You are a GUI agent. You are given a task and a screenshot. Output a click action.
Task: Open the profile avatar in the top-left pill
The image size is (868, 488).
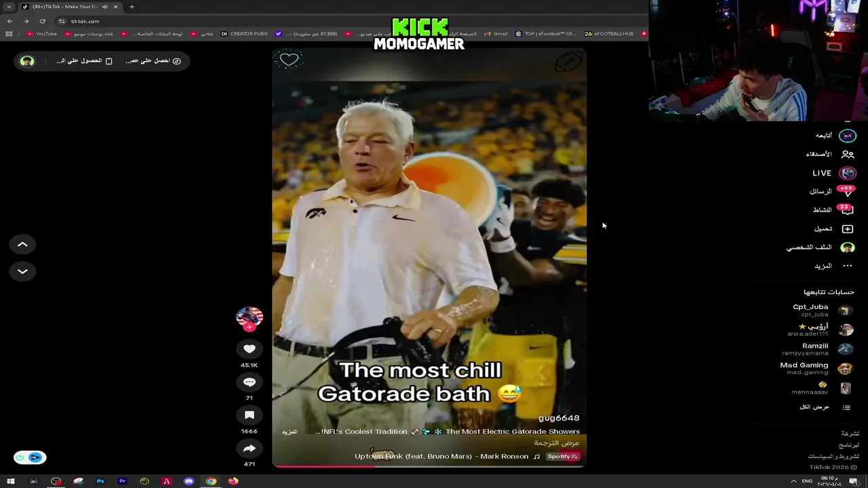(27, 61)
